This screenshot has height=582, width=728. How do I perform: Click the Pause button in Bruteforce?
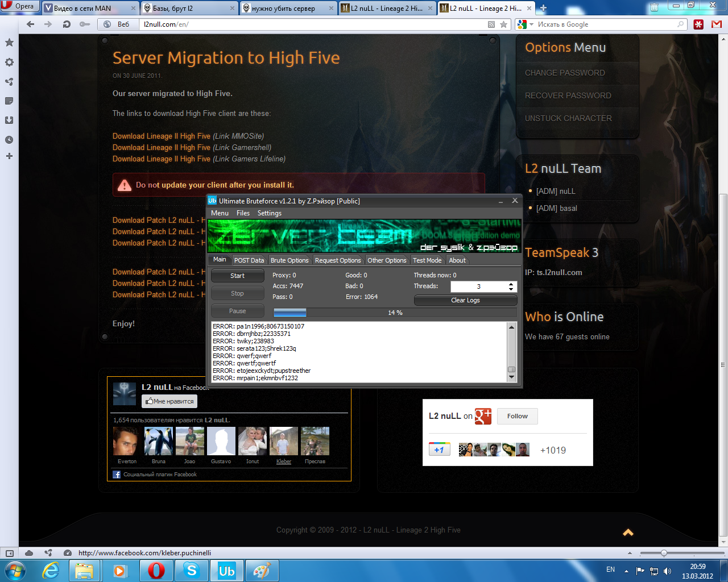[238, 311]
